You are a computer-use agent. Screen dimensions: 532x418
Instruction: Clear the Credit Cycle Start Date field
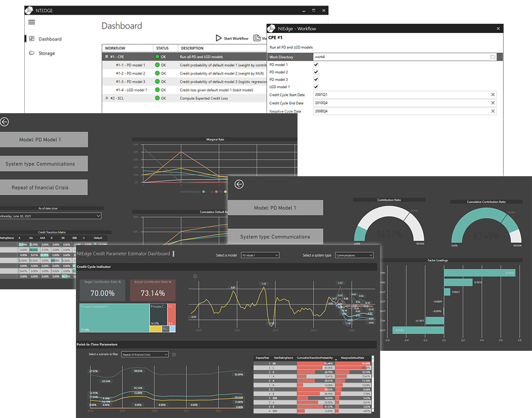click(493, 95)
